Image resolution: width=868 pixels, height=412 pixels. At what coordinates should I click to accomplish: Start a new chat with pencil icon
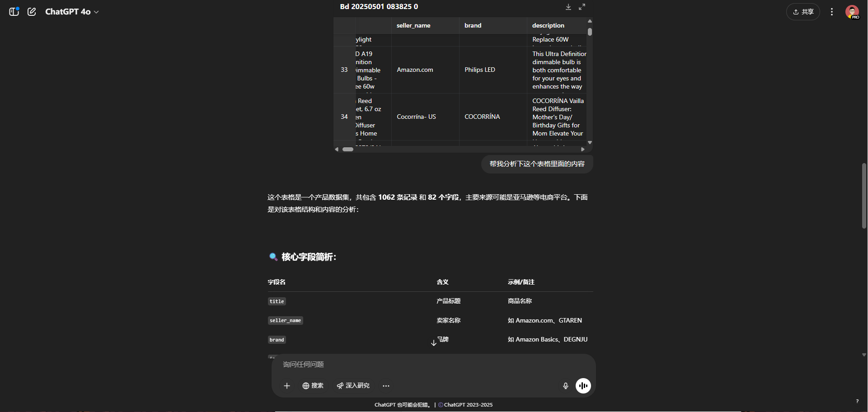point(32,12)
